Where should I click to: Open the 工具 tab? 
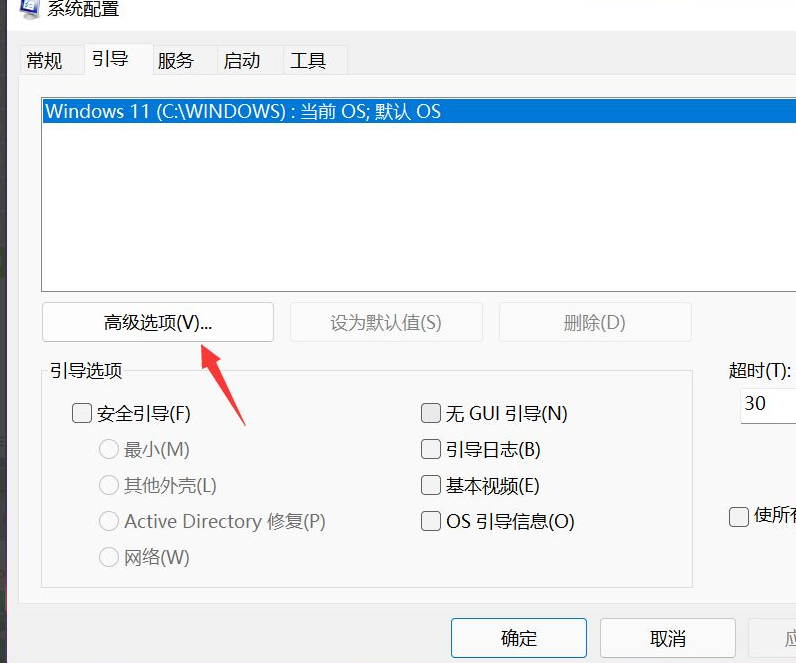tap(308, 61)
